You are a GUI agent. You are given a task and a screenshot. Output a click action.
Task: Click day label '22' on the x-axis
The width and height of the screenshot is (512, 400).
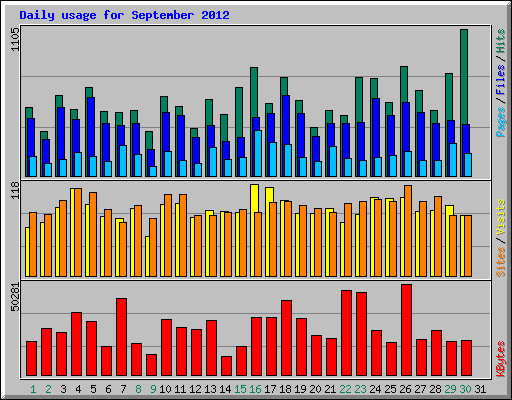tap(345, 389)
